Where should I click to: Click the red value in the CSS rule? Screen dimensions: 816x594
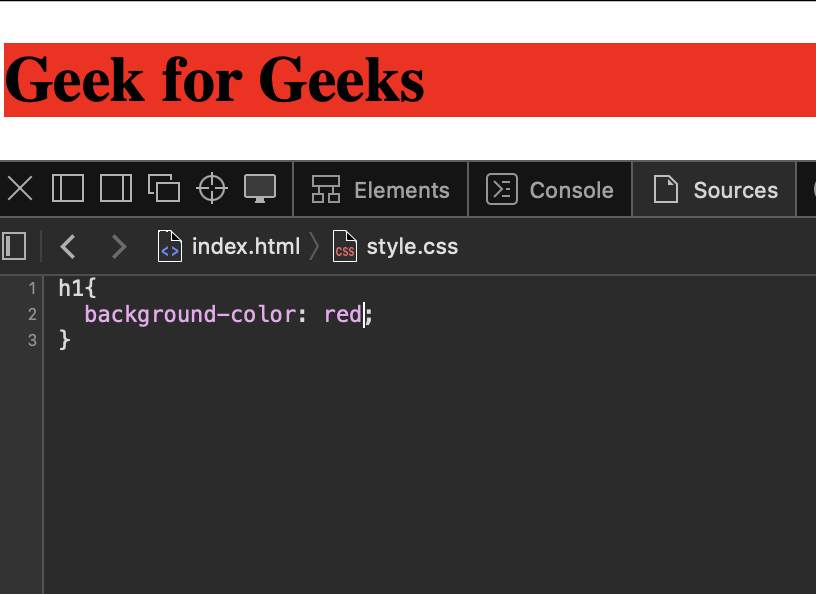[x=343, y=314]
